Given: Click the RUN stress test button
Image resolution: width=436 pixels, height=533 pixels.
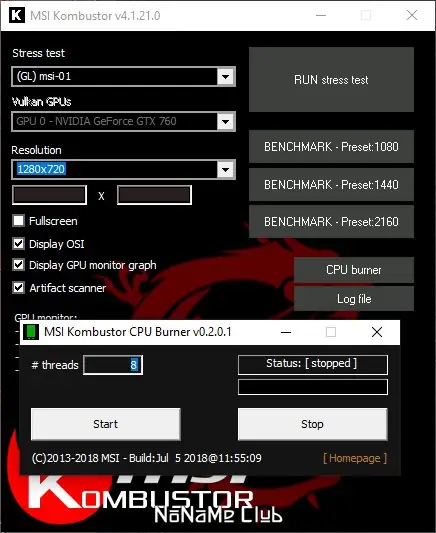Looking at the screenshot, I should (x=331, y=80).
